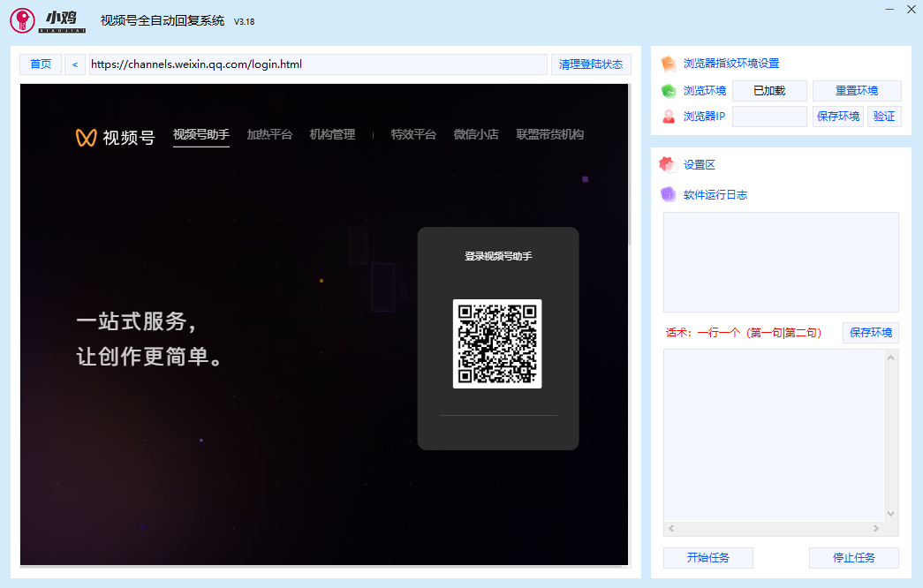This screenshot has height=588, width=923.
Task: Click the 视频号全自动回复系统 title text
Action: point(163,20)
